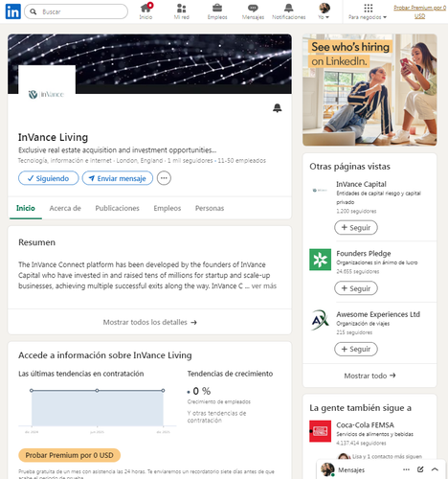Click Enviar mensaje button
This screenshot has width=448, height=479.
[x=118, y=178]
